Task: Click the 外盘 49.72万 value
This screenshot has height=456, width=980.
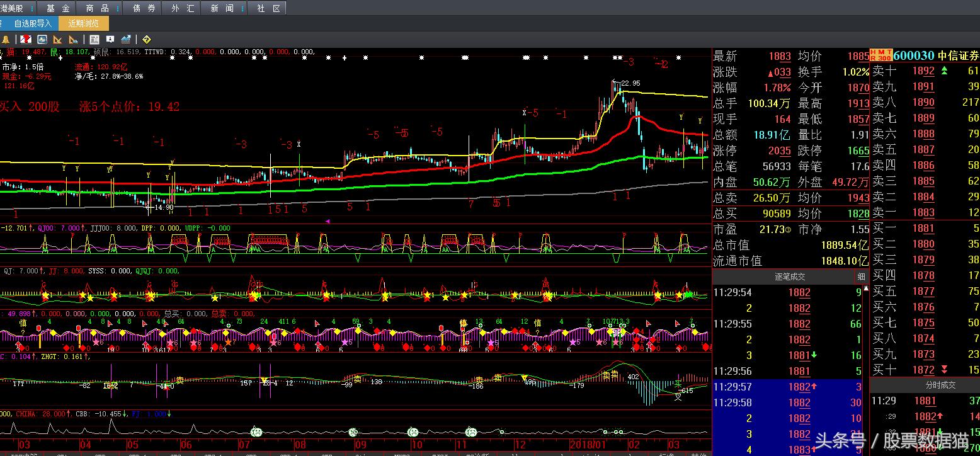Action: tap(850, 182)
